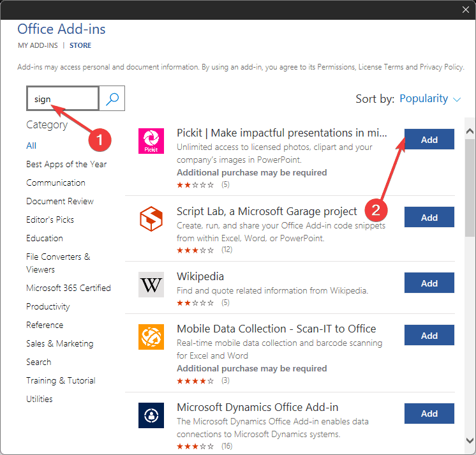Click the search box containing sign

[x=63, y=99]
